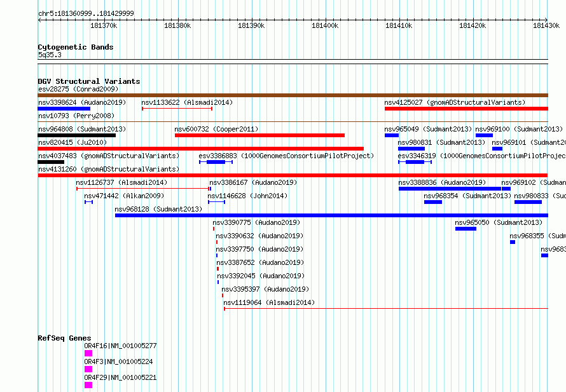Click nsv968128 (Sudmant2013) label
Screen dimensions: 566x392
[158, 209]
